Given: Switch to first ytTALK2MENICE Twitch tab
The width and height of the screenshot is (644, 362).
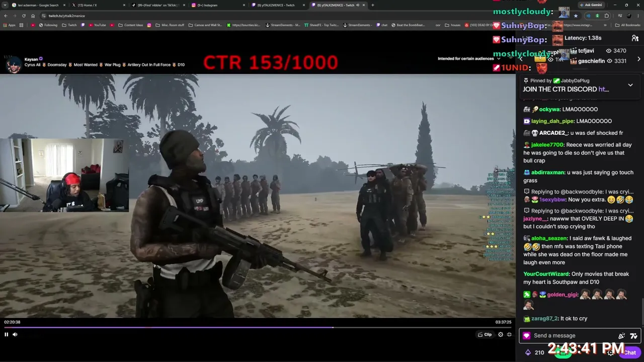Looking at the screenshot, I should point(278,5).
